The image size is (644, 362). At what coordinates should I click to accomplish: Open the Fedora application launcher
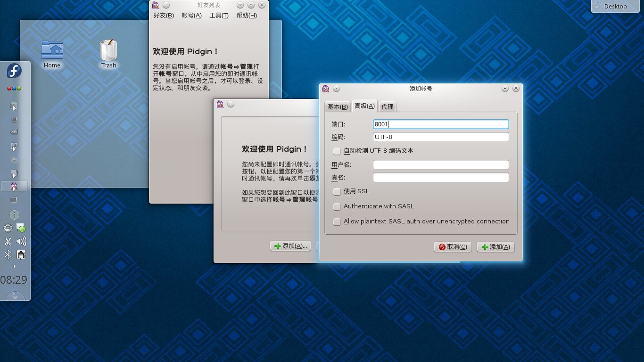[14, 71]
